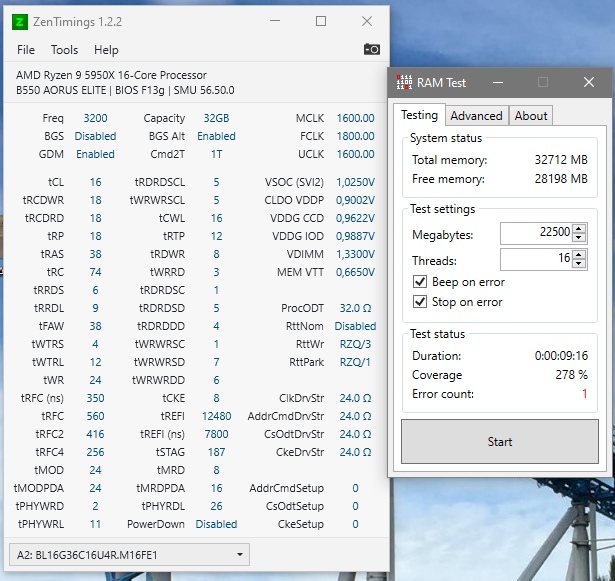Toggle the Stop on error checkbox
This screenshot has width=615, height=581.
coord(420,302)
